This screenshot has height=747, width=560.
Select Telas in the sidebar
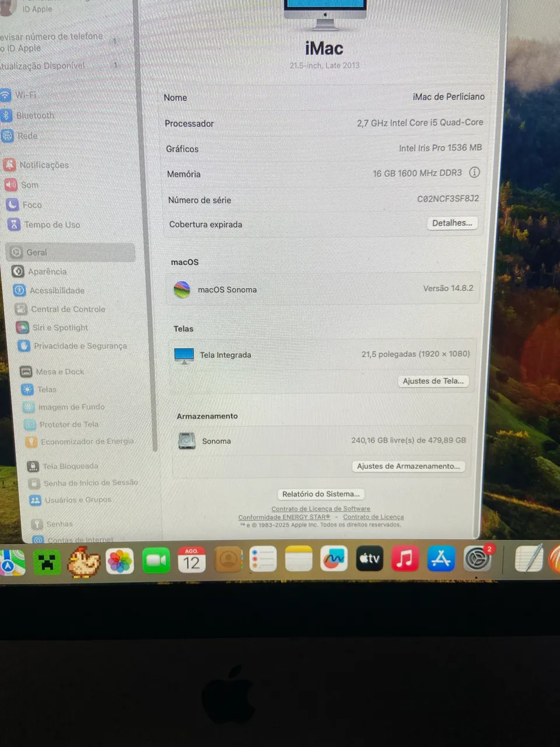[x=39, y=389]
